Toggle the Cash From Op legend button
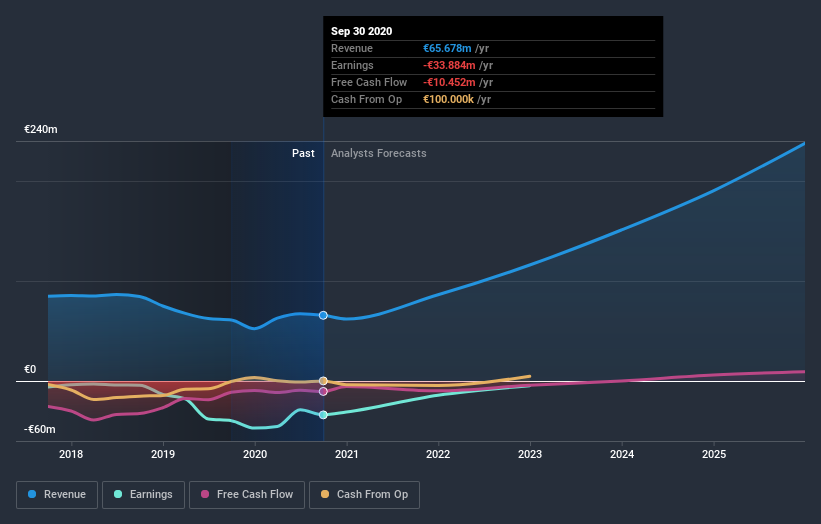Screen dimensions: 821x524 tap(364, 495)
